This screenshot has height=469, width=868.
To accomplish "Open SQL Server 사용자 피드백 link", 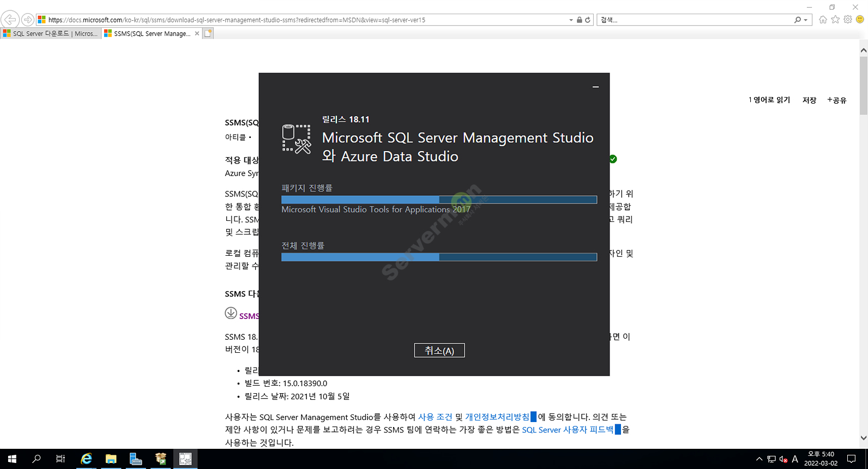I will 568,430.
